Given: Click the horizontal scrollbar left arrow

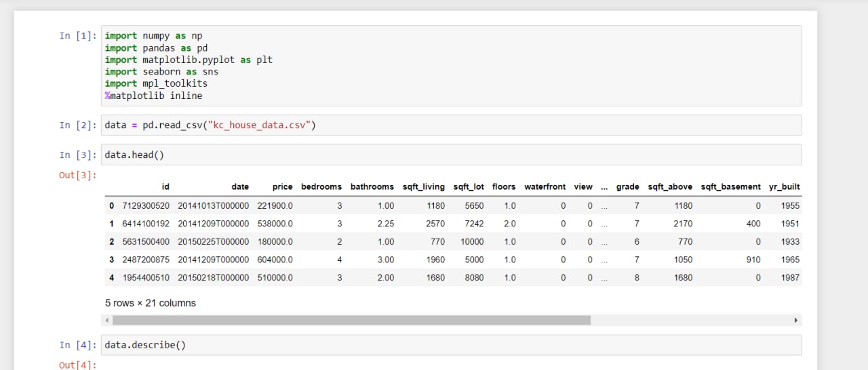Looking at the screenshot, I should [106, 320].
